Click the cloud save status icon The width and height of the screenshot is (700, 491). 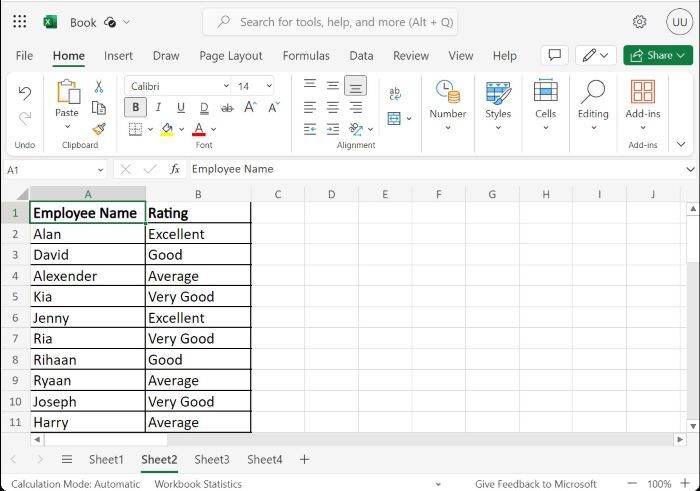click(110, 22)
